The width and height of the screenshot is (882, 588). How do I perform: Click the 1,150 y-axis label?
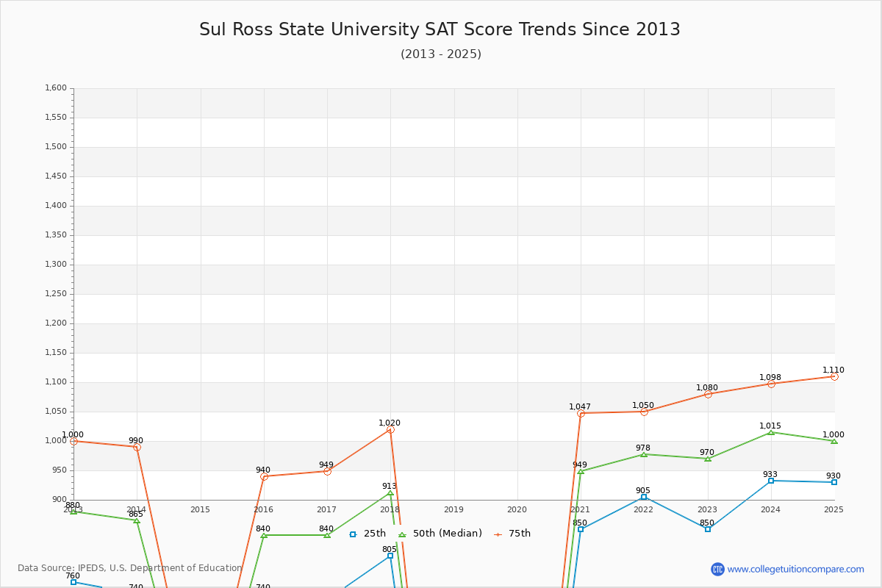click(55, 353)
